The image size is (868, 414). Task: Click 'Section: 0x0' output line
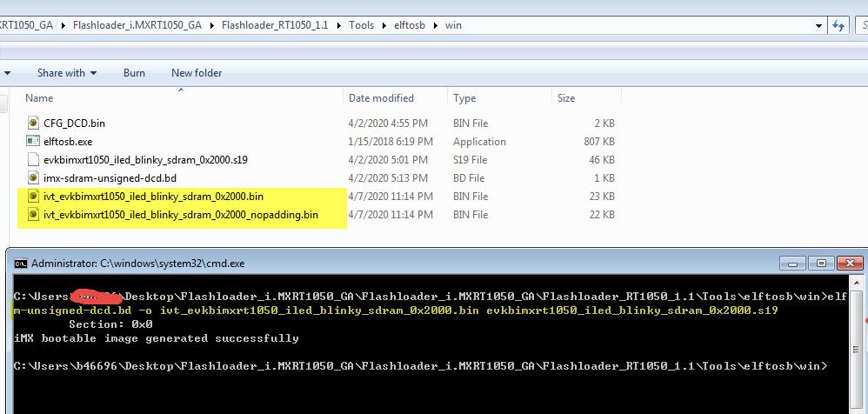pos(110,324)
